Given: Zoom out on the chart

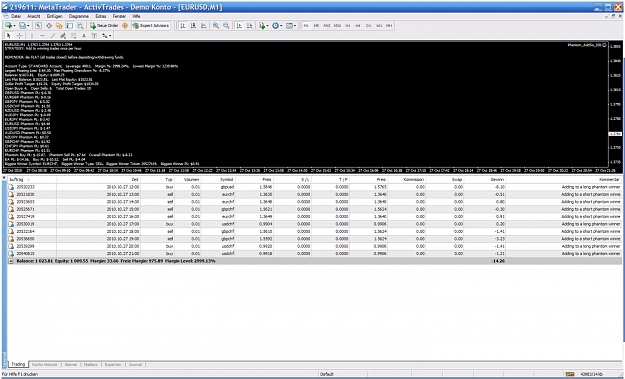Looking at the screenshot, I should [x=226, y=26].
